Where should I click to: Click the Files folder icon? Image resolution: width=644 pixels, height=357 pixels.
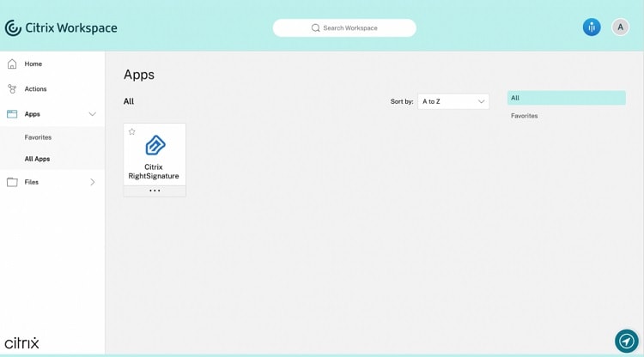pos(12,182)
